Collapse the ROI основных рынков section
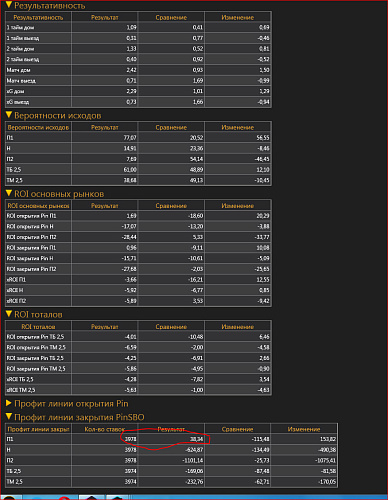The height and width of the screenshot is (500, 388). [9, 193]
